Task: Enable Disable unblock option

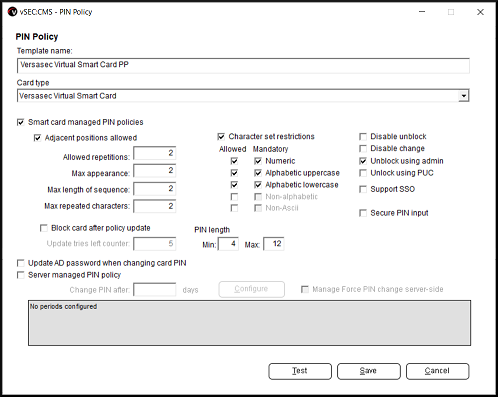Action: pyautogui.click(x=363, y=137)
